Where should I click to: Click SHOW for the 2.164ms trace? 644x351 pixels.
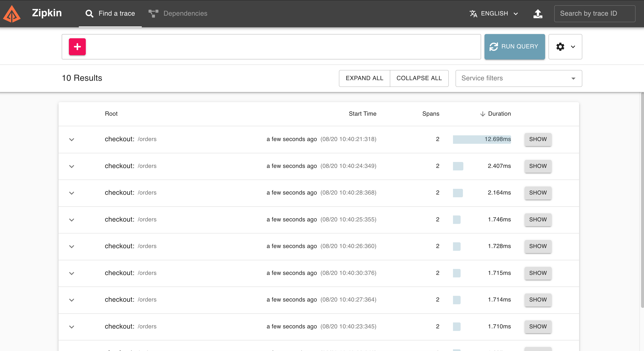click(x=538, y=193)
